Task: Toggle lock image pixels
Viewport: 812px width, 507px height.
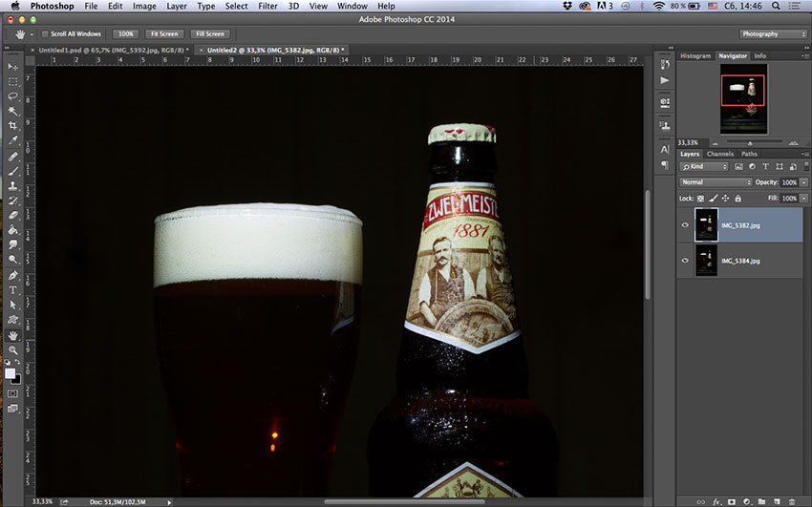Action: click(x=713, y=199)
